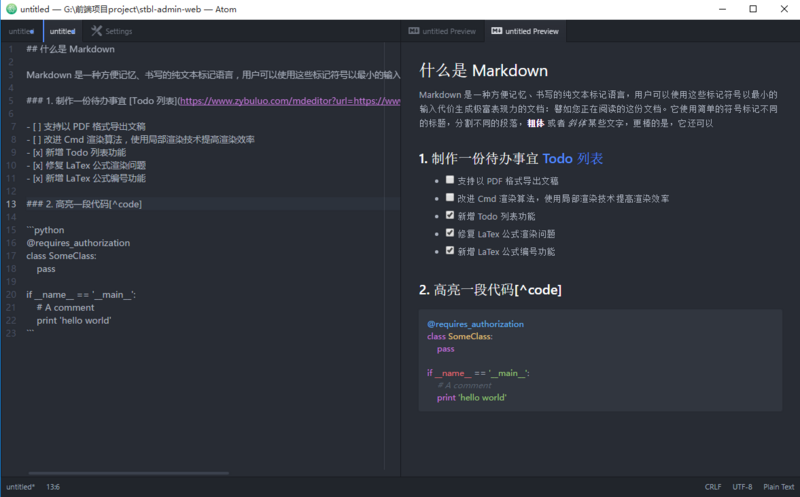800x497 pixels.
Task: Open the Todo 列表 link in preview heading
Action: [x=572, y=159]
